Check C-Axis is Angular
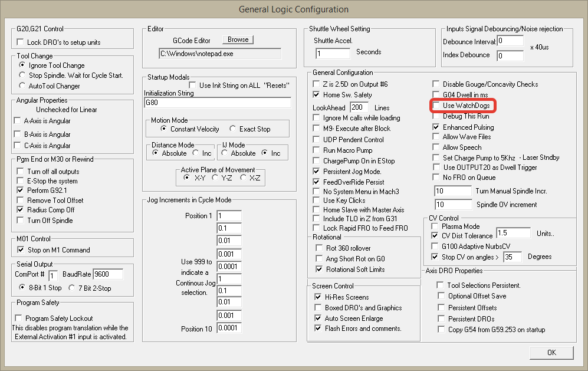 click(17, 145)
